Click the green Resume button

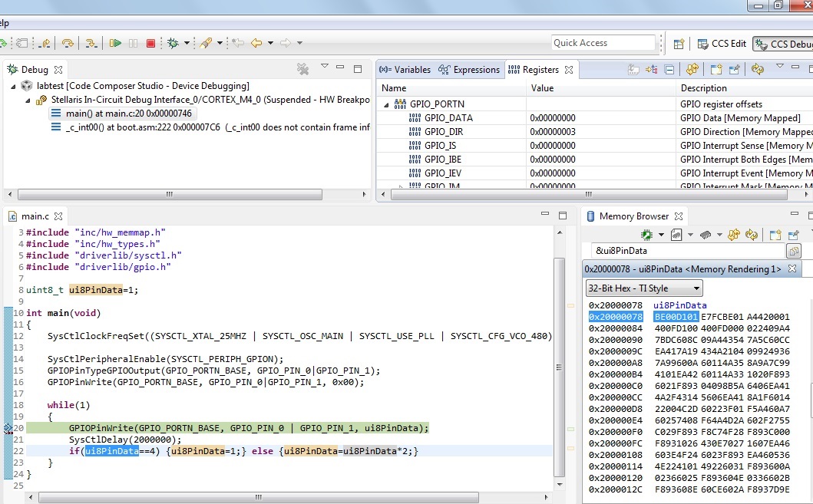click(115, 44)
